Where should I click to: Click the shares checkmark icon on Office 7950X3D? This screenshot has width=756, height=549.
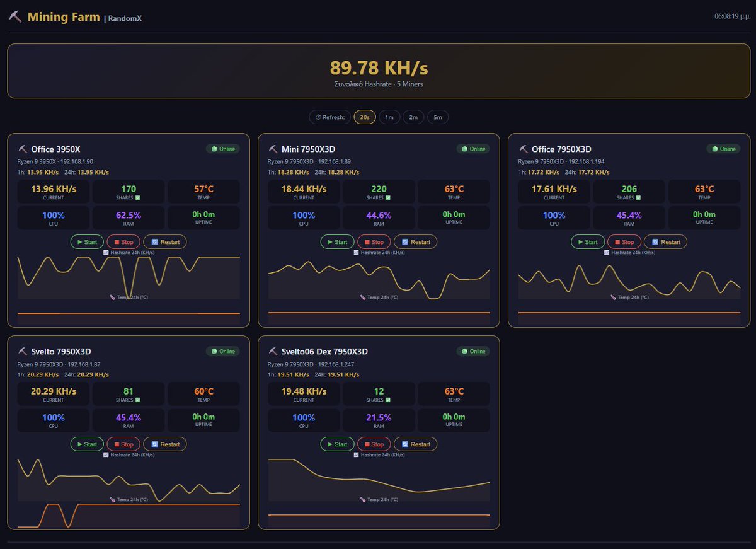coord(639,198)
